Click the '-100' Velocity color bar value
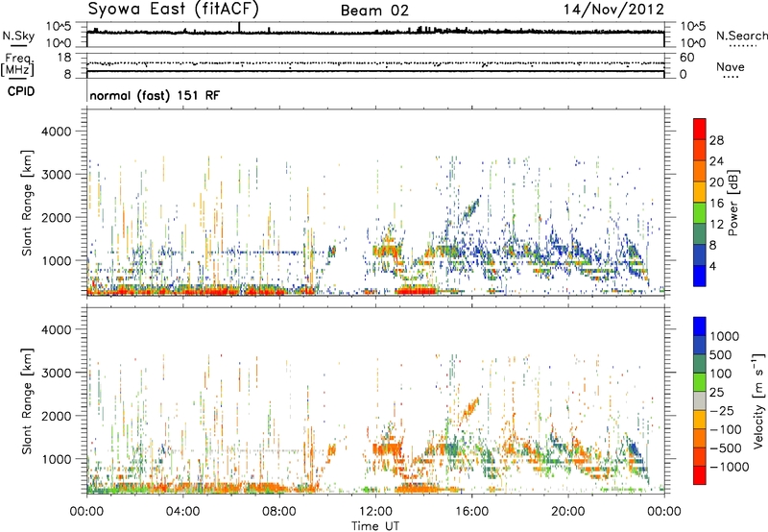The width and height of the screenshot is (768, 532). coord(726,429)
